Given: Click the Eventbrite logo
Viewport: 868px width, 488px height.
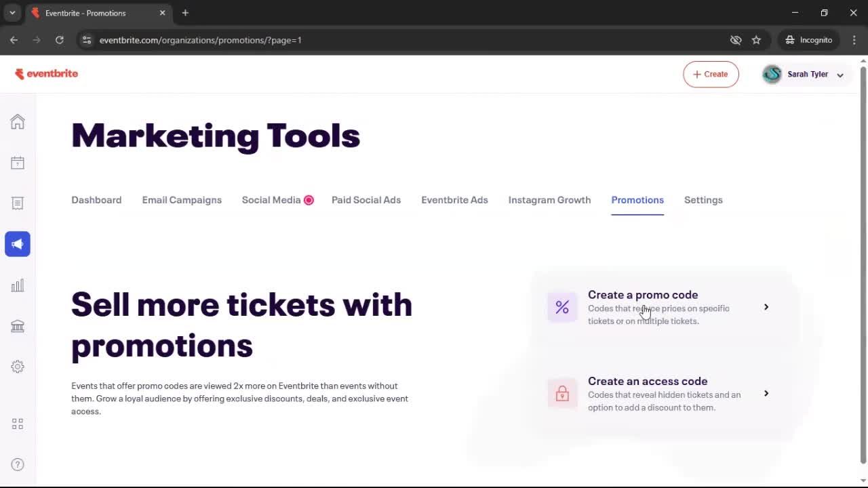Looking at the screenshot, I should (46, 74).
